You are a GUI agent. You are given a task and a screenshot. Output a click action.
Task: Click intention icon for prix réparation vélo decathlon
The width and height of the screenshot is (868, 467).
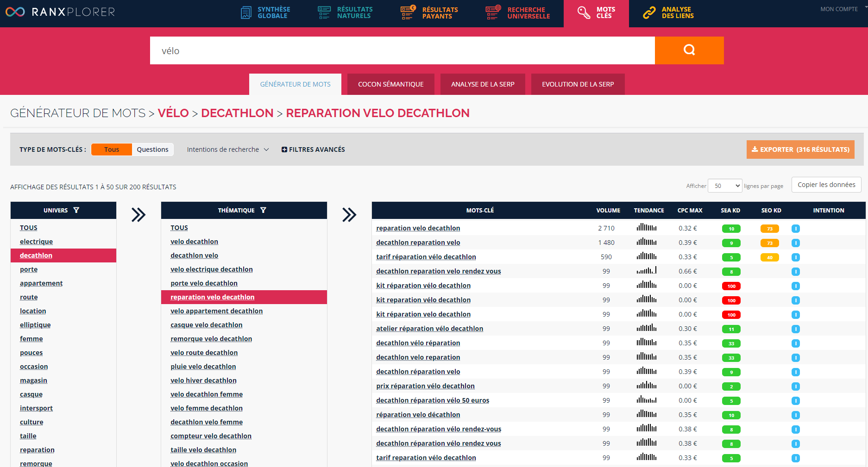796,386
